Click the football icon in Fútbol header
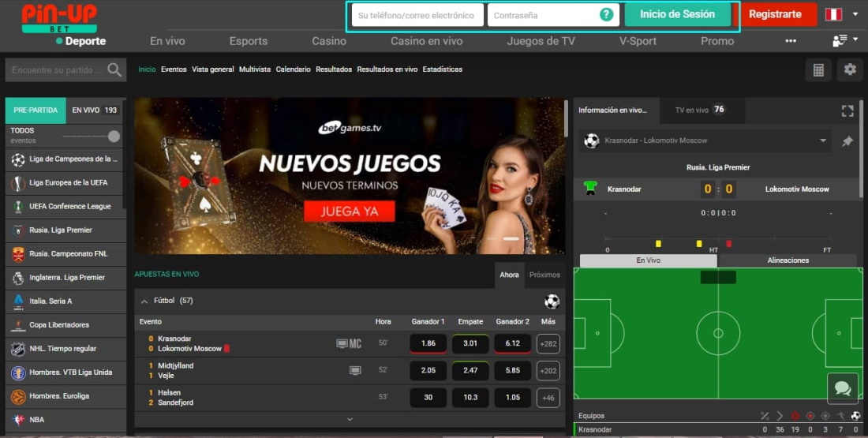The height and width of the screenshot is (438, 868). [552, 301]
